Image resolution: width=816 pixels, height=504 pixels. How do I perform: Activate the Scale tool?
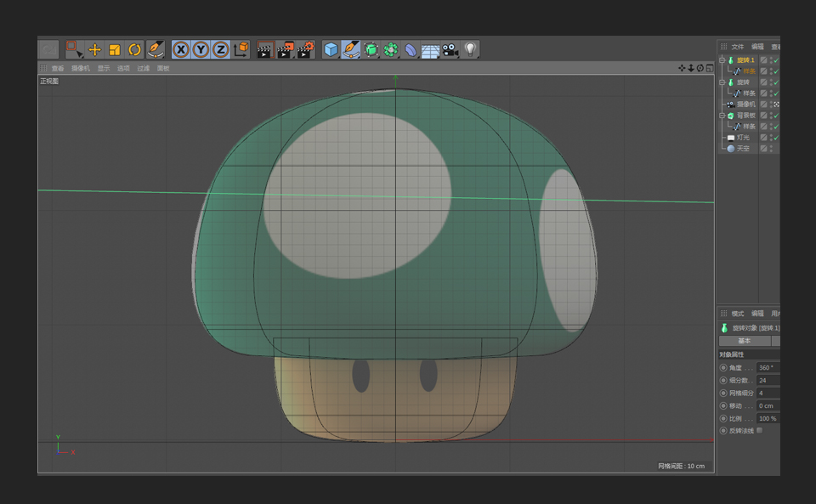(x=115, y=50)
